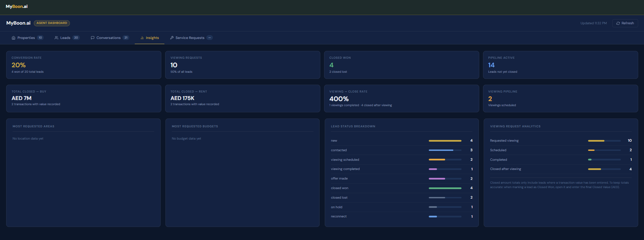Viewport: 644px width, 240px height.
Task: Click the 'contacted' status progress bar
Action: 445,150
